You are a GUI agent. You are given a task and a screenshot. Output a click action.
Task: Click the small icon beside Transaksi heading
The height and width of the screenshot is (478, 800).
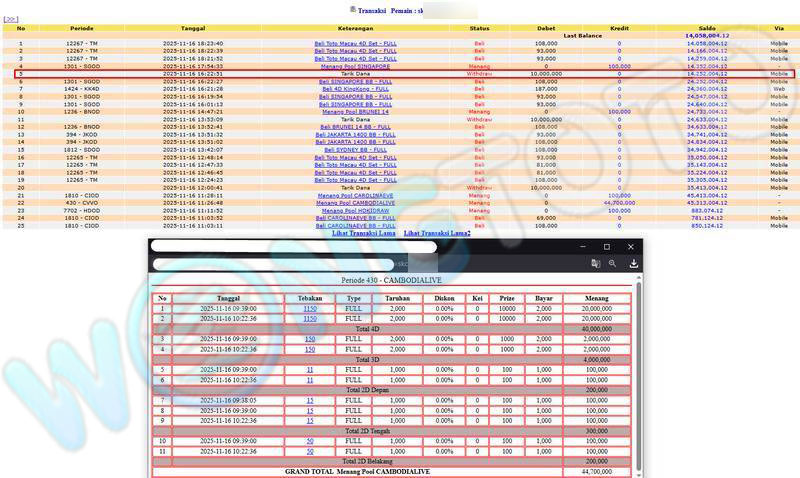click(x=352, y=9)
